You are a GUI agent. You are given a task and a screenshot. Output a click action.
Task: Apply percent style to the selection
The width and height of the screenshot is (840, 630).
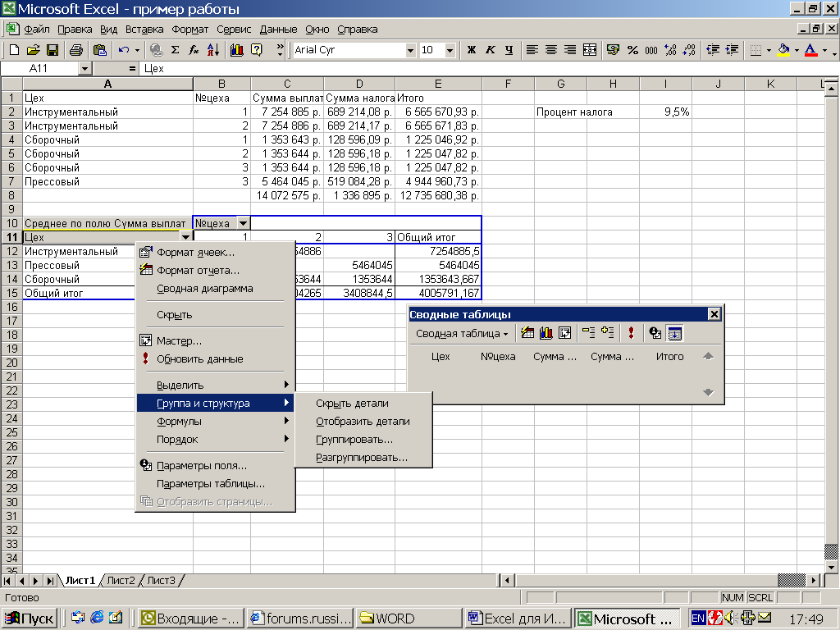coord(632,50)
